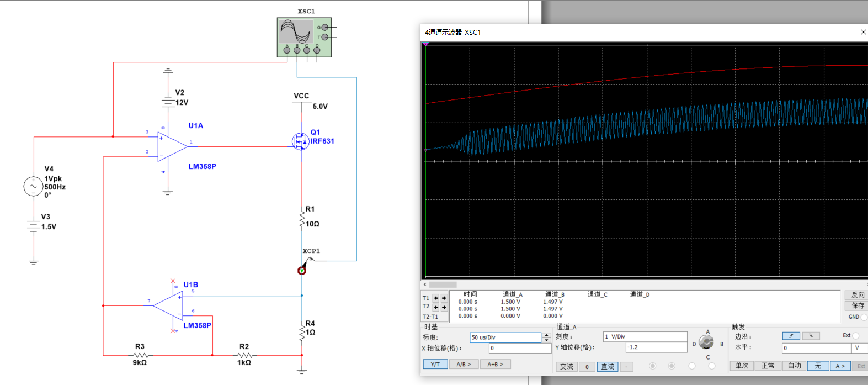This screenshot has width=868, height=385.
Task: Move cursor T2 left with arrow button
Action: 436,307
